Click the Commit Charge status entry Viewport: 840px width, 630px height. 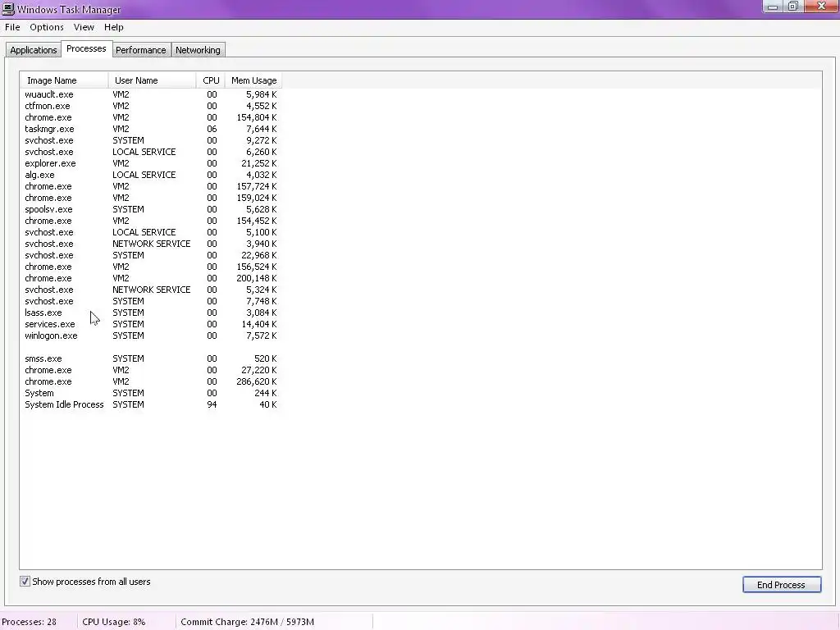click(247, 622)
